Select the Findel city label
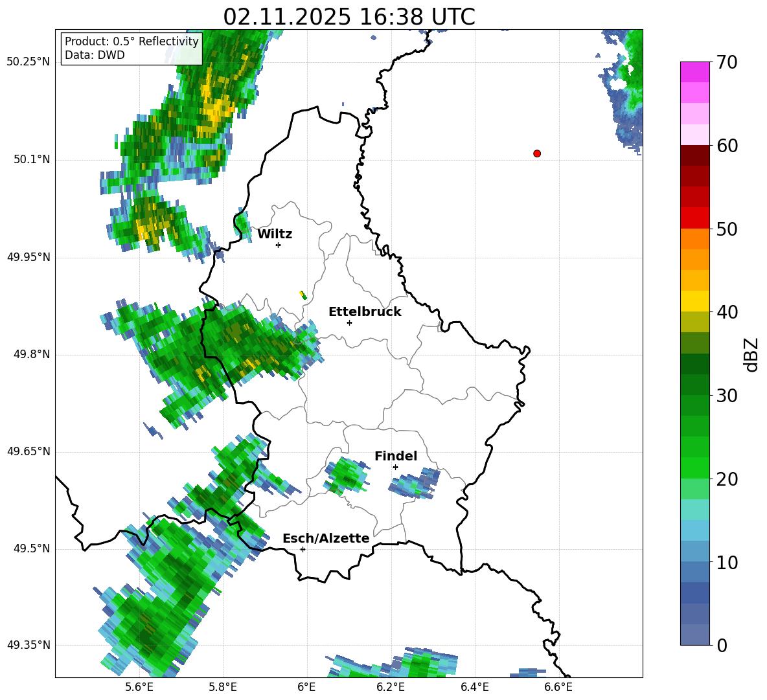The width and height of the screenshot is (767, 700). pos(396,456)
